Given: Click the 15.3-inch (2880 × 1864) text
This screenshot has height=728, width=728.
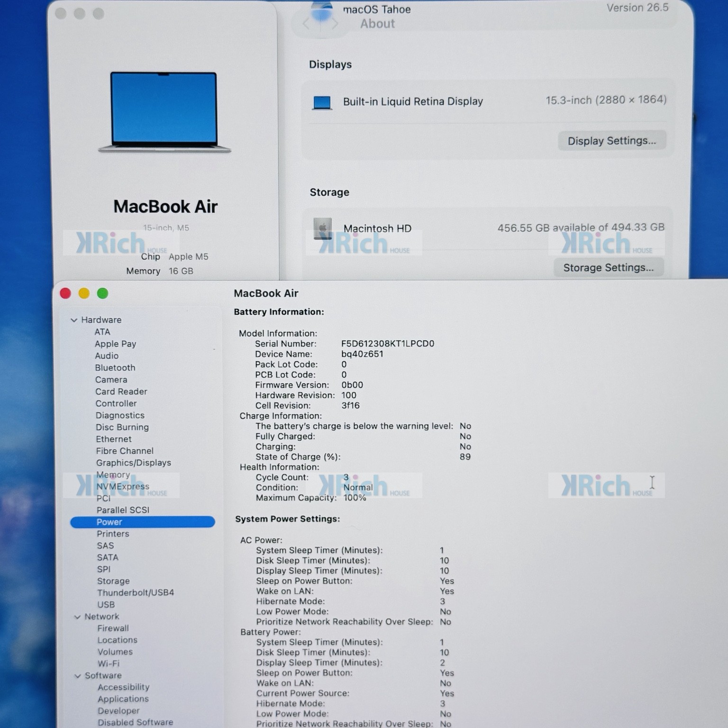Looking at the screenshot, I should pos(606,100).
